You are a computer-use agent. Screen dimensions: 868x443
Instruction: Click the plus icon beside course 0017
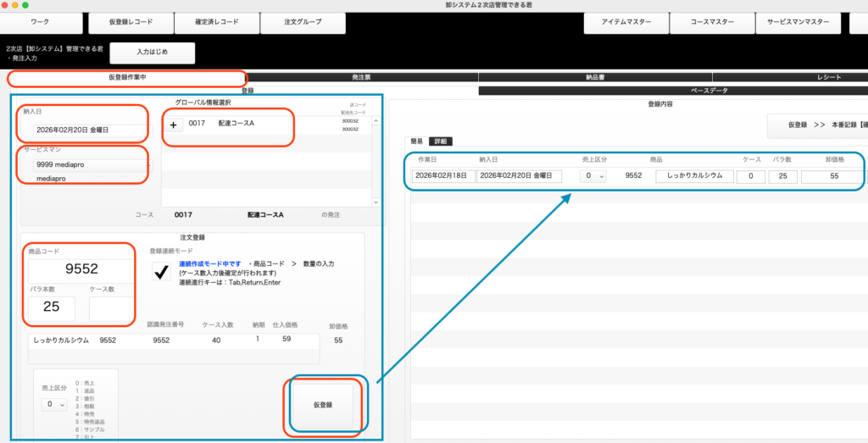click(173, 125)
